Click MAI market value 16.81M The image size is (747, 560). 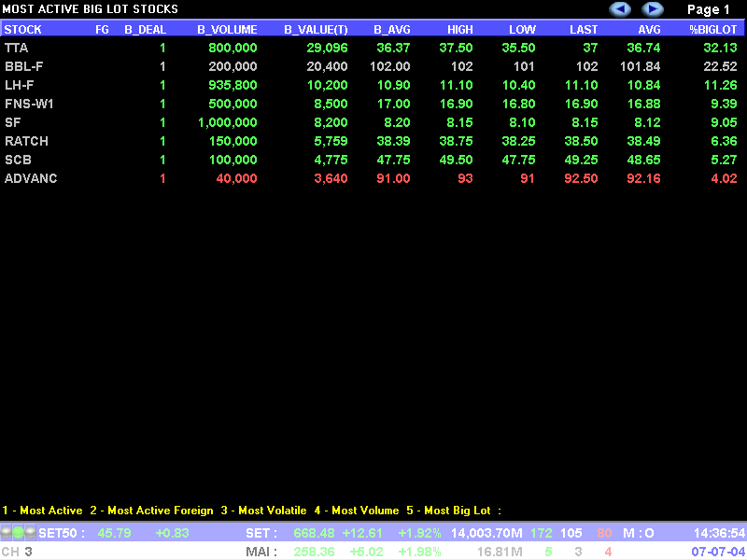click(500, 552)
